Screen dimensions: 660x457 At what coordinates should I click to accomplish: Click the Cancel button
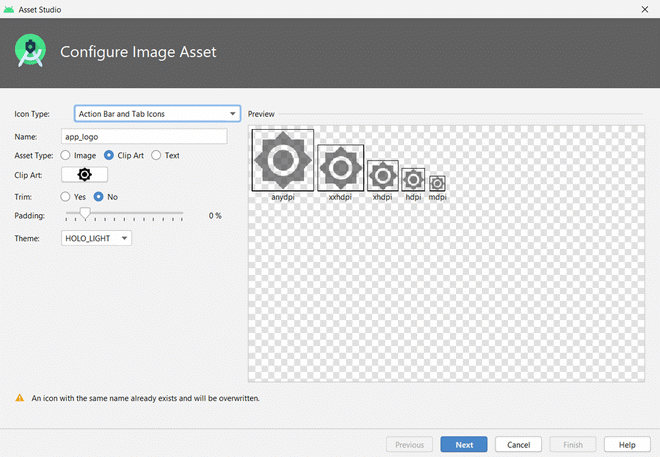coord(518,444)
